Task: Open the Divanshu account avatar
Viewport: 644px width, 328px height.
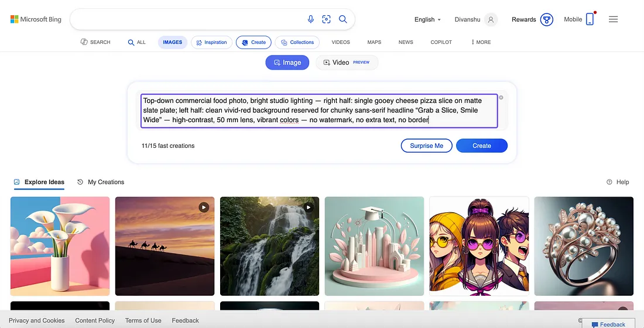Action: [x=491, y=19]
